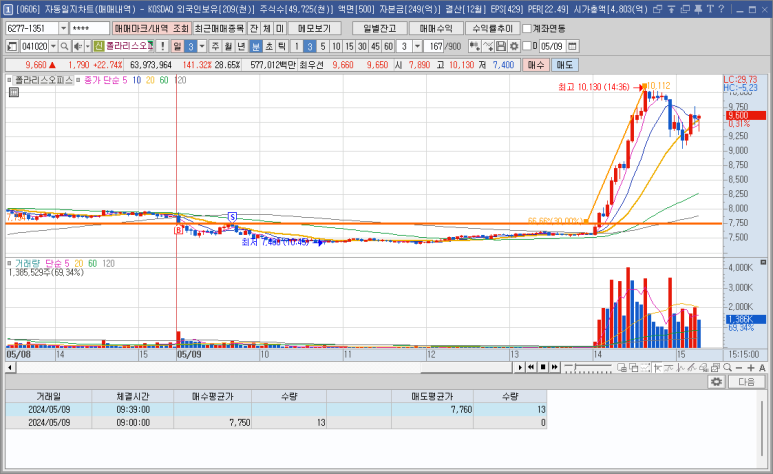773x474 pixels.
Task: Click the always-on-top arrow icon in the title bar
Action: 671,9
